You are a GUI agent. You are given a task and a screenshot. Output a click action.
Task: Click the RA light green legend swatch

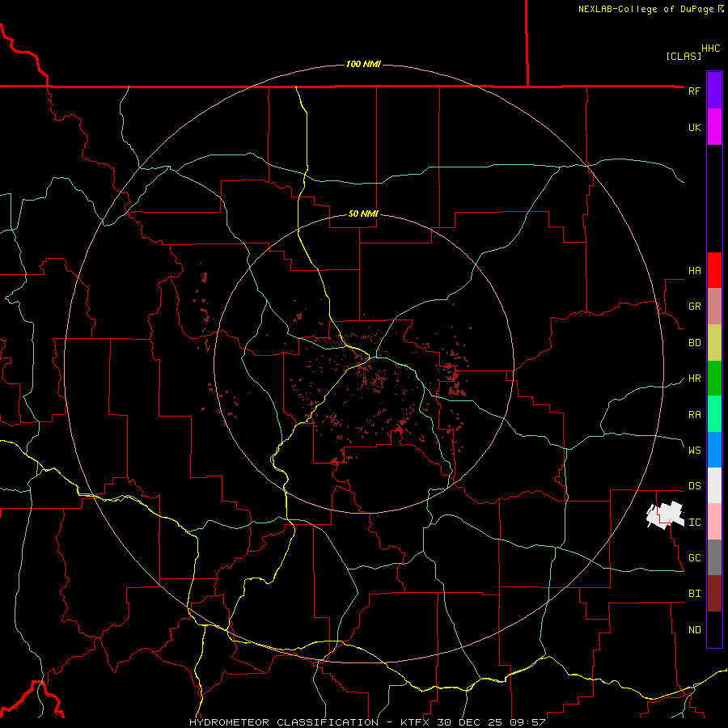[714, 414]
